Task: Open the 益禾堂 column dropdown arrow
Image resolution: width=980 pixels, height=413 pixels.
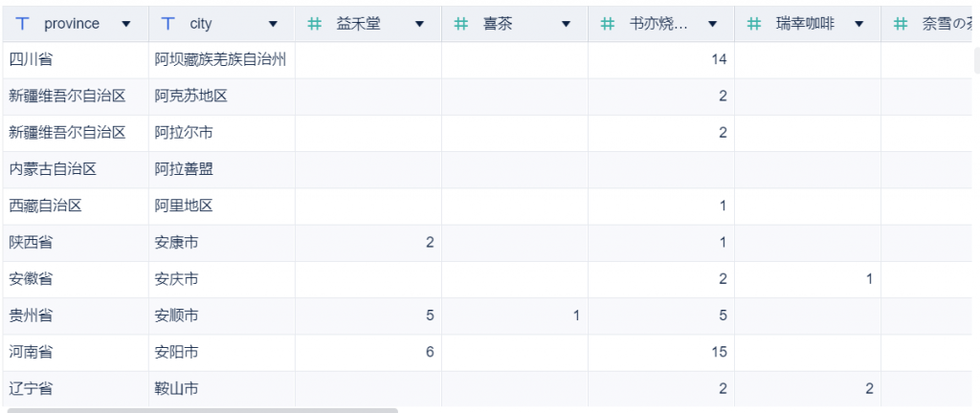Action: [419, 24]
